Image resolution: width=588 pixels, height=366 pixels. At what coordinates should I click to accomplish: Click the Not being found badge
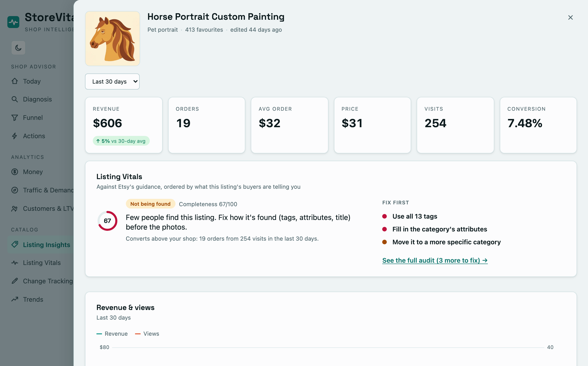[150, 204]
